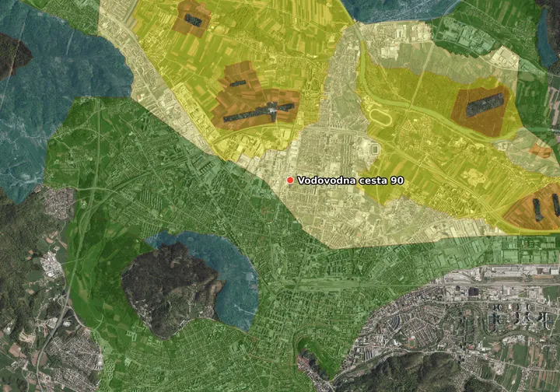Click the red location marker dot
This screenshot has height=392, width=560.
[290, 180]
